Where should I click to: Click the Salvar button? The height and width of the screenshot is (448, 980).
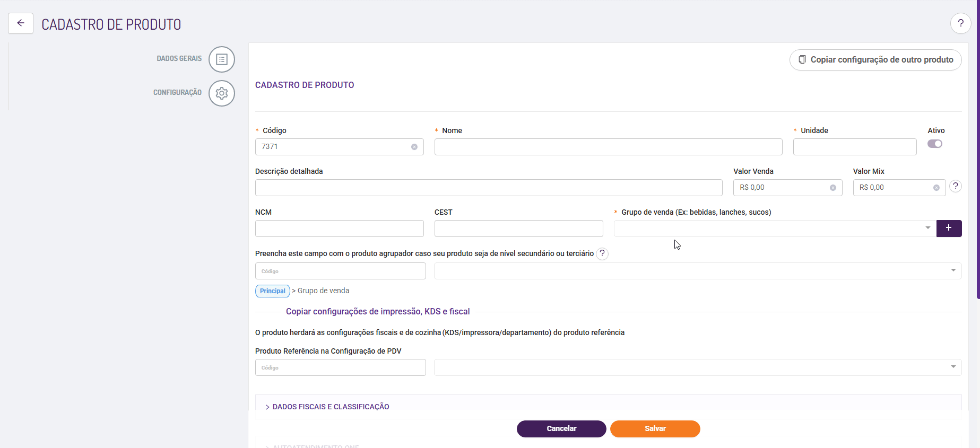[x=655, y=429]
